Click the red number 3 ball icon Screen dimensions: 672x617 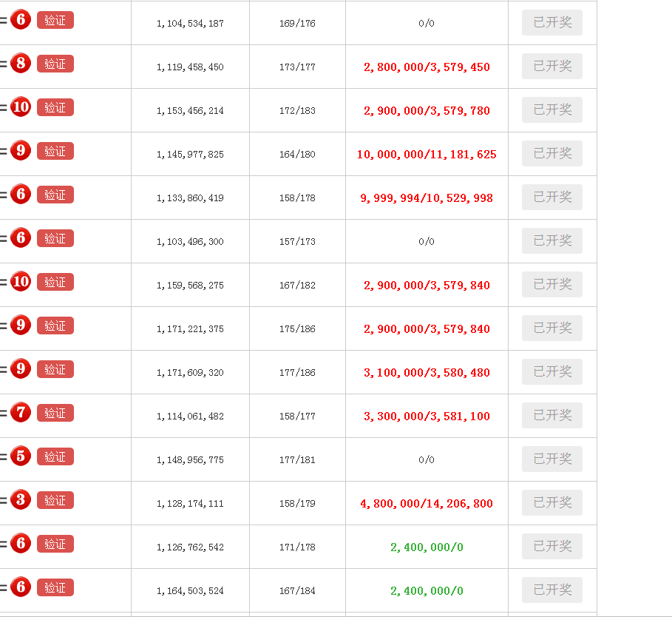click(x=21, y=500)
